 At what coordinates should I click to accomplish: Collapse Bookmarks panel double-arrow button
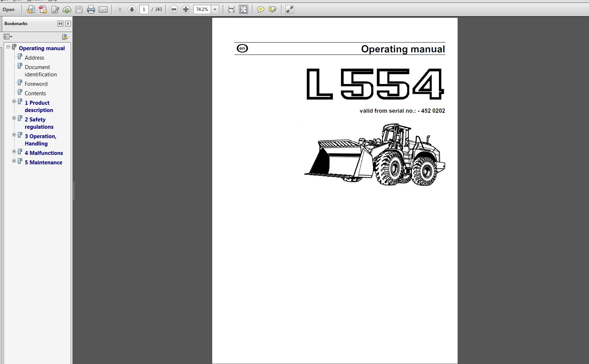coord(60,24)
